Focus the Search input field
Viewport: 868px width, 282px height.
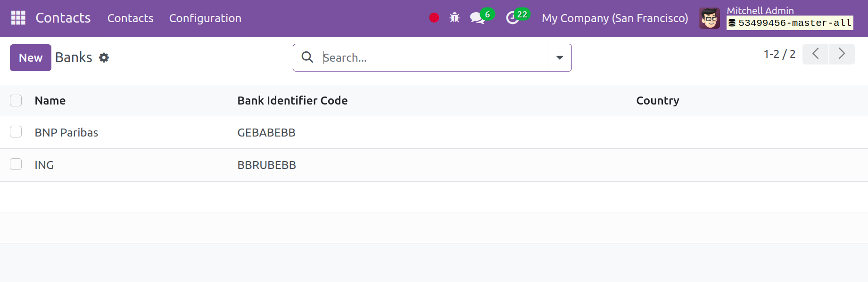434,57
